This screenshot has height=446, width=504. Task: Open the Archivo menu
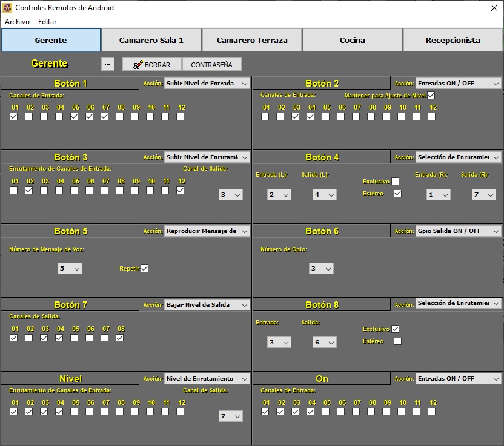click(17, 21)
